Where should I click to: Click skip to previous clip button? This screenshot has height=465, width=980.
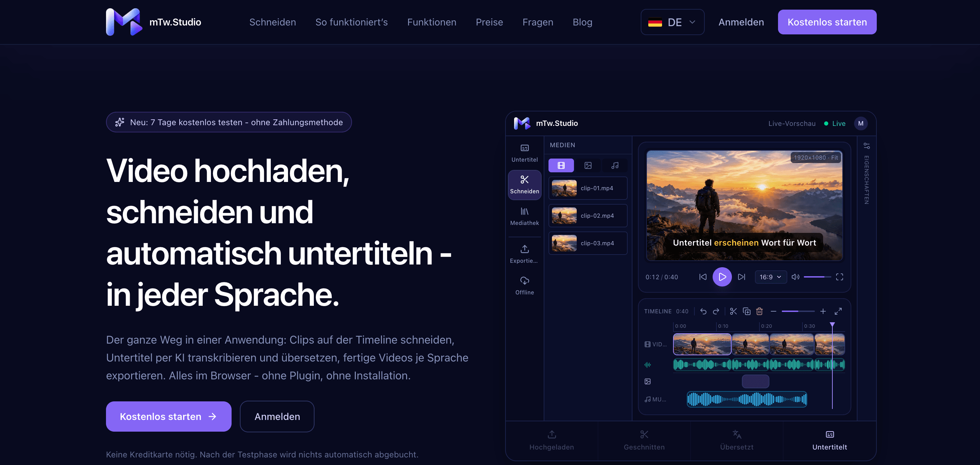tap(703, 277)
